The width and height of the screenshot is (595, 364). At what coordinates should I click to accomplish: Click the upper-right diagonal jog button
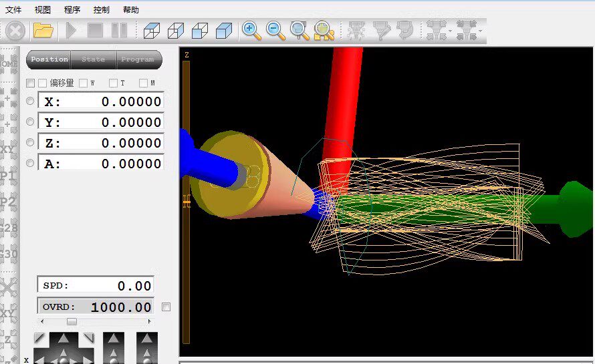pos(89,337)
